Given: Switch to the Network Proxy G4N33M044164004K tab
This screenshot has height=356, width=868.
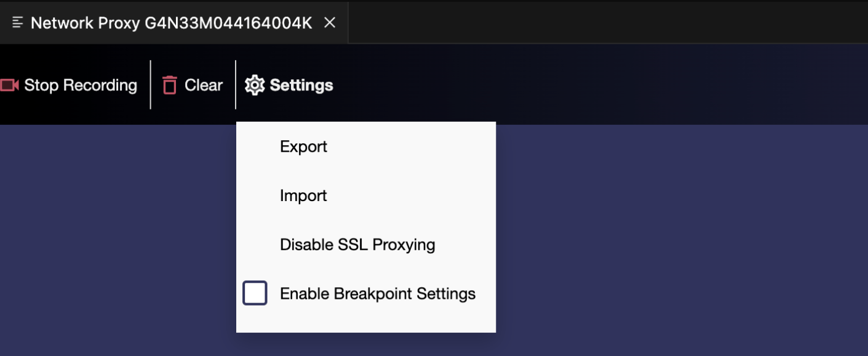Looking at the screenshot, I should coord(171,23).
